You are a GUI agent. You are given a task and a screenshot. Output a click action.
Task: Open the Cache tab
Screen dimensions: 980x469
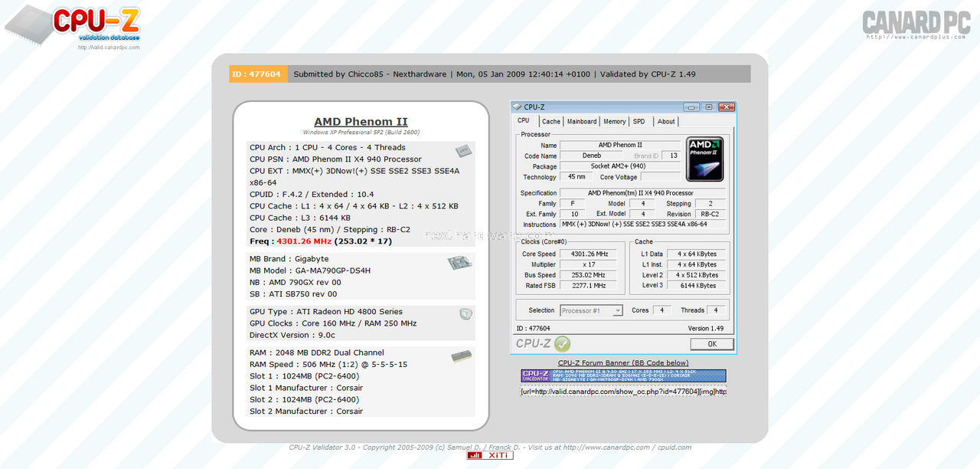pyautogui.click(x=551, y=121)
